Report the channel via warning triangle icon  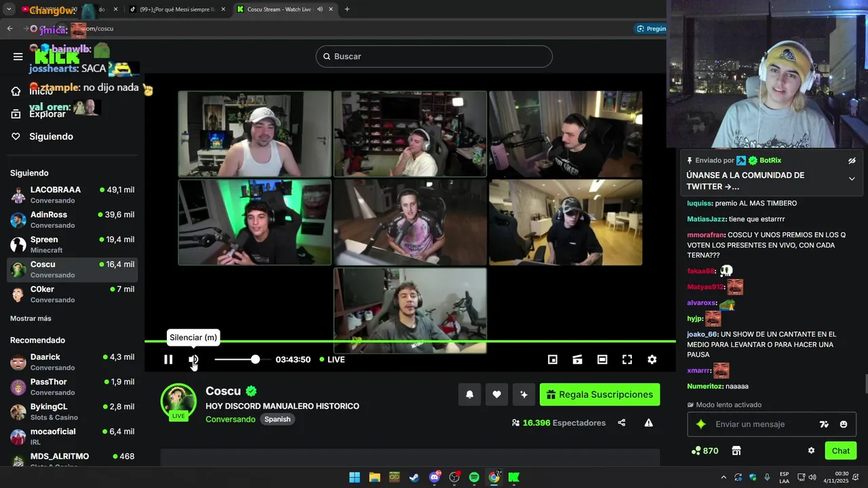coord(648,423)
